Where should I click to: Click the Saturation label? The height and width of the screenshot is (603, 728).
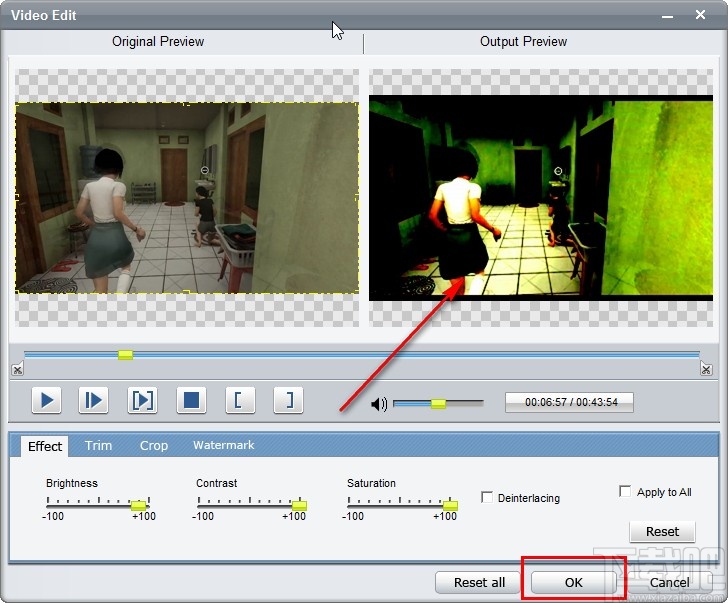(371, 483)
